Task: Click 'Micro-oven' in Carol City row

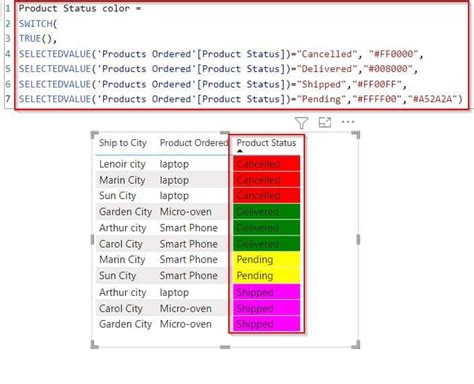Action: pyautogui.click(x=186, y=308)
